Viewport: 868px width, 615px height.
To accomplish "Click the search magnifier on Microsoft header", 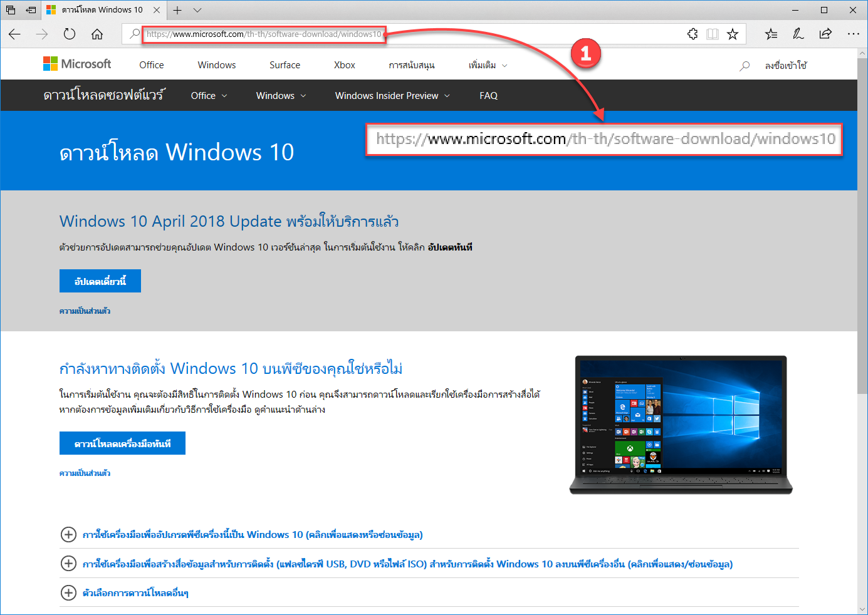I will (745, 66).
